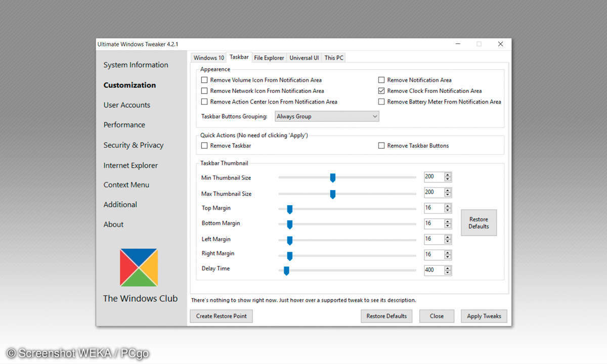This screenshot has width=607, height=364.
Task: Check Remove Volume Icon From Notification Area
Action: click(204, 80)
